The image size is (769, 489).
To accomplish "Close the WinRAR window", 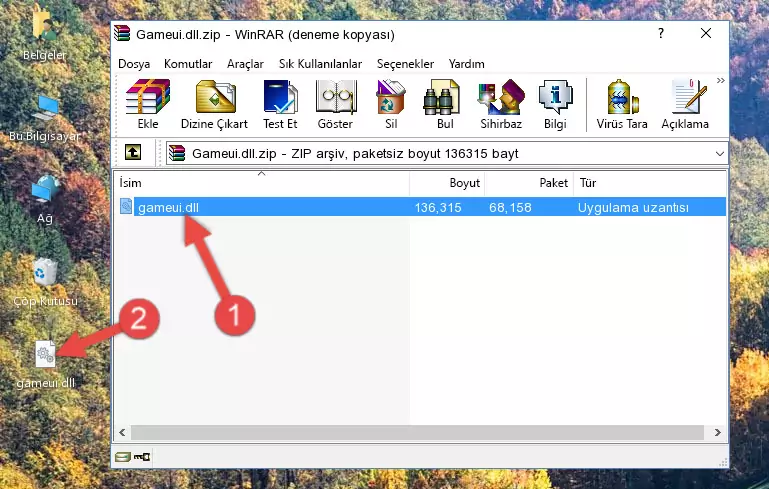I will (706, 33).
